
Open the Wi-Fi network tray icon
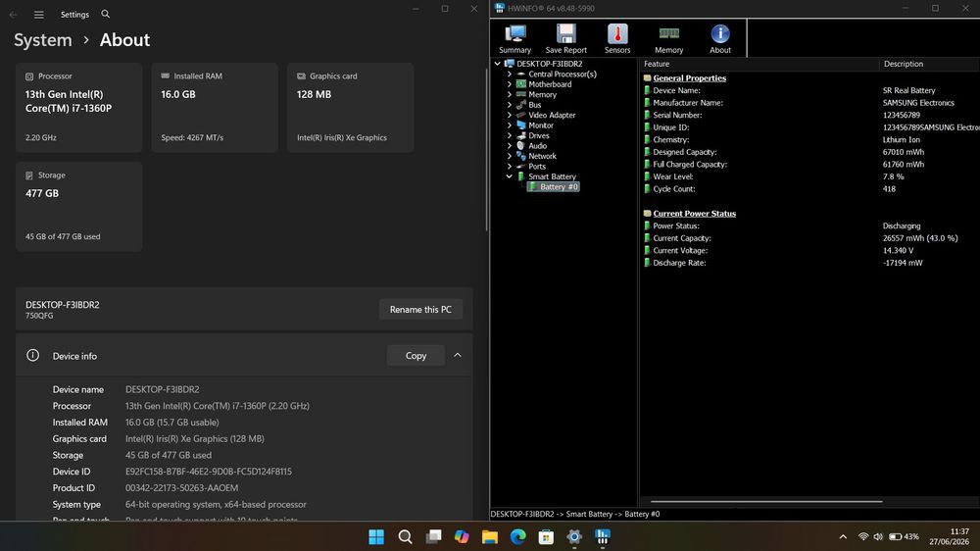(x=863, y=536)
